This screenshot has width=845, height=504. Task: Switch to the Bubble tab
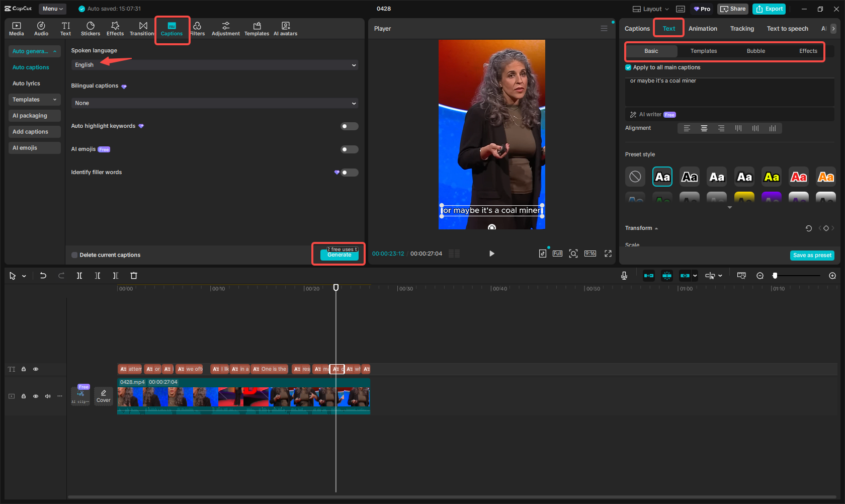click(x=755, y=51)
